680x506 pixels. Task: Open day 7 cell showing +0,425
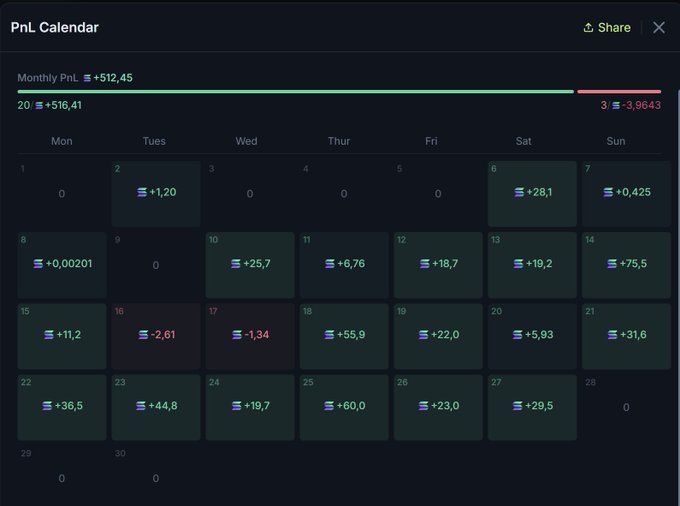[x=626, y=194]
